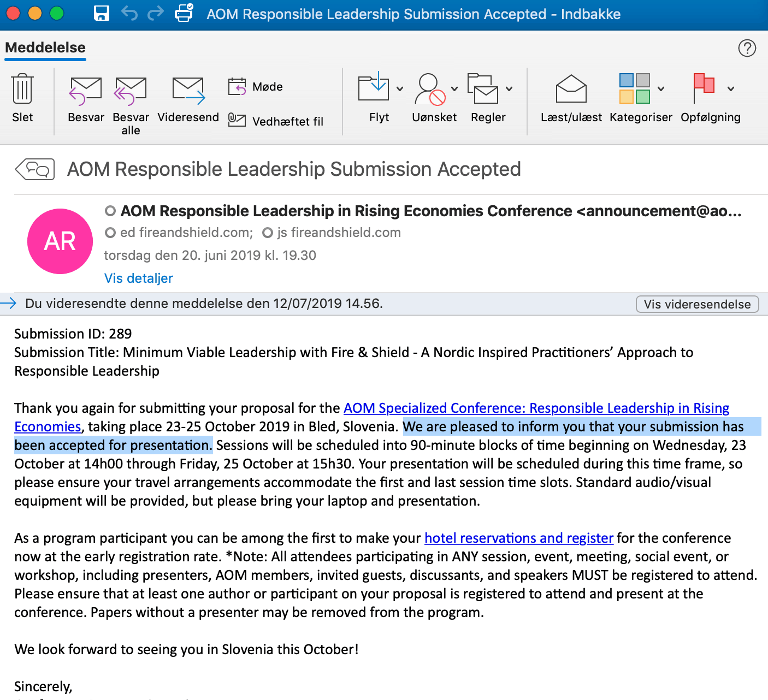Click the email subject heading
This screenshot has width=768, height=700.
click(x=294, y=169)
